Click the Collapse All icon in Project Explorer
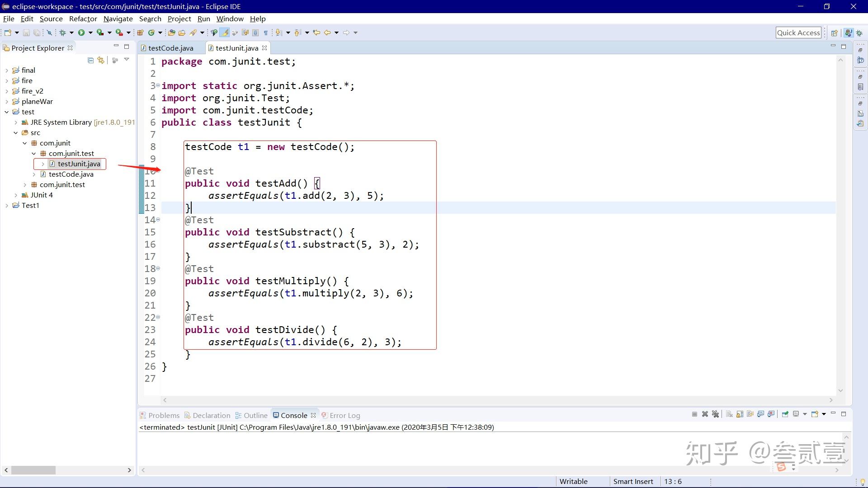 click(90, 60)
